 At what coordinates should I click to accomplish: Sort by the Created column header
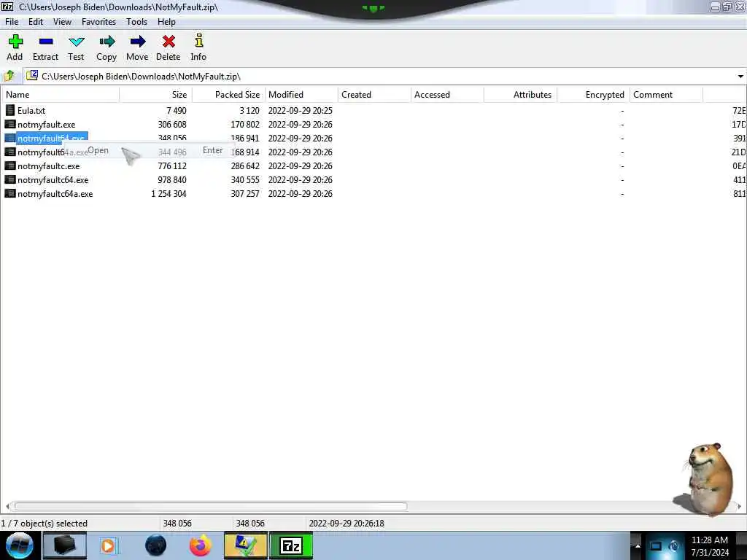[x=374, y=95]
